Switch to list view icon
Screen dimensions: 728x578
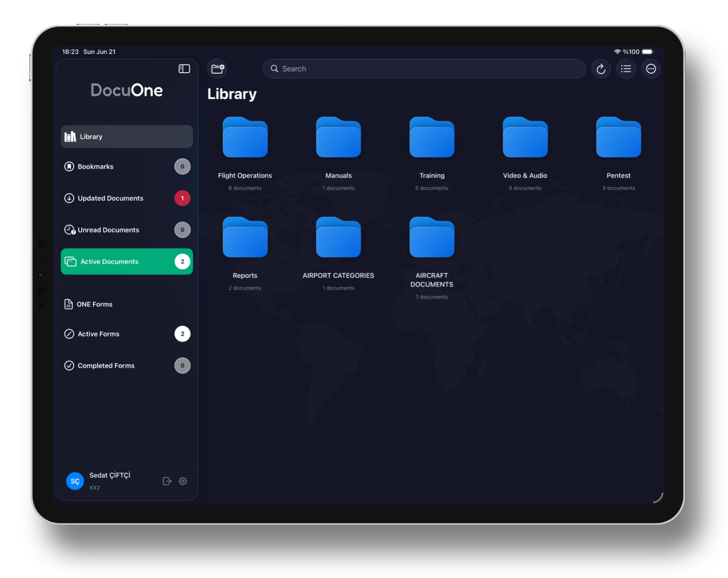(x=626, y=69)
